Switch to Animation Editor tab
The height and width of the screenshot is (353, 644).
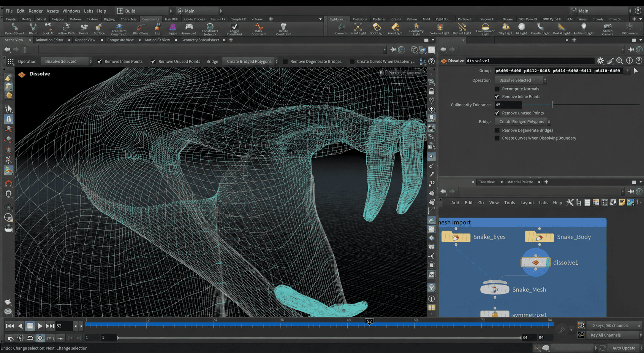[49, 40]
